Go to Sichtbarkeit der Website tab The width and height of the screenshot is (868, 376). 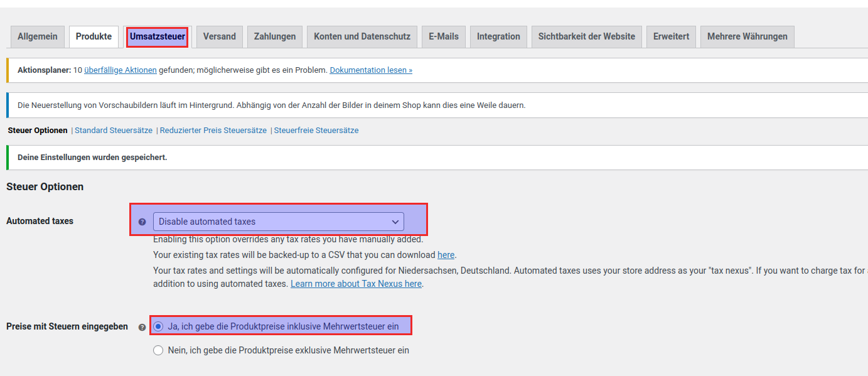tap(586, 36)
